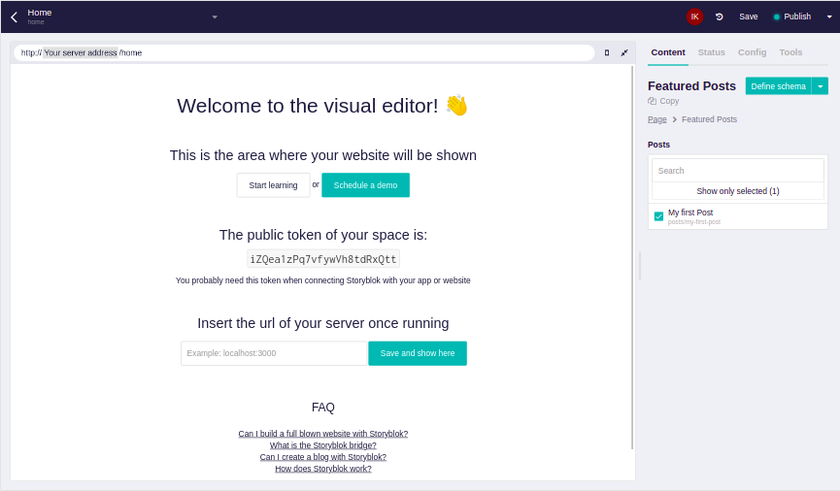Switch to the Status tab

pos(711,52)
